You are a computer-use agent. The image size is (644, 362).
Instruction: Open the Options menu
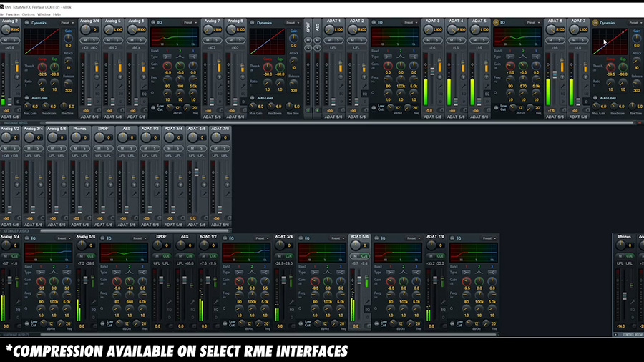tap(29, 14)
